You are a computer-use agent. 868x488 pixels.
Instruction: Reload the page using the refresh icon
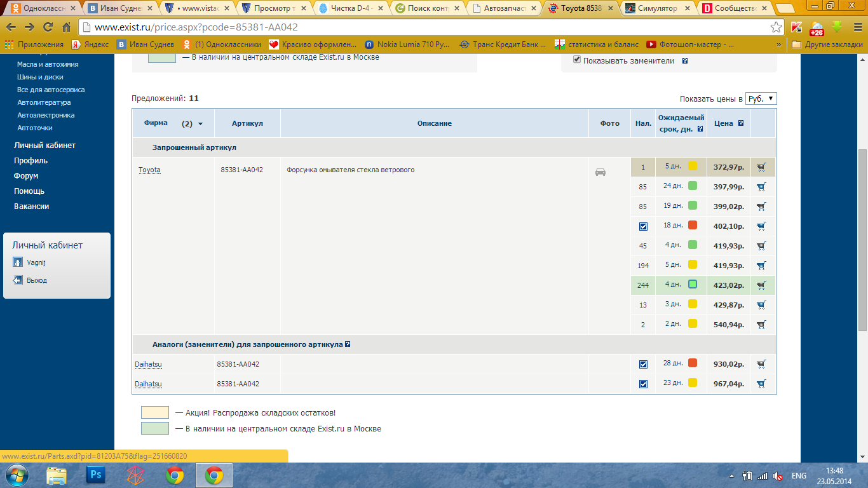point(48,27)
